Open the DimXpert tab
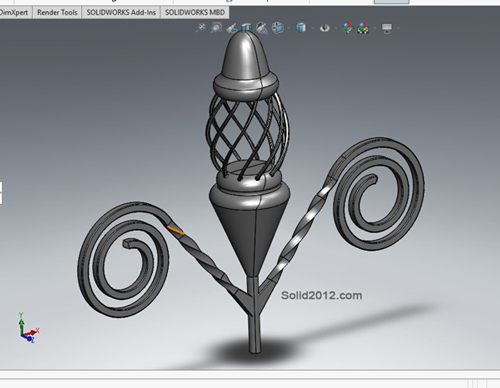 click(x=15, y=13)
